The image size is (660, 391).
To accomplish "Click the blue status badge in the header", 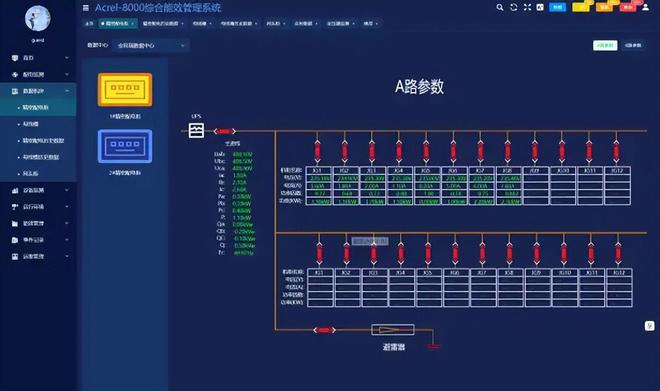I will click(x=558, y=7).
